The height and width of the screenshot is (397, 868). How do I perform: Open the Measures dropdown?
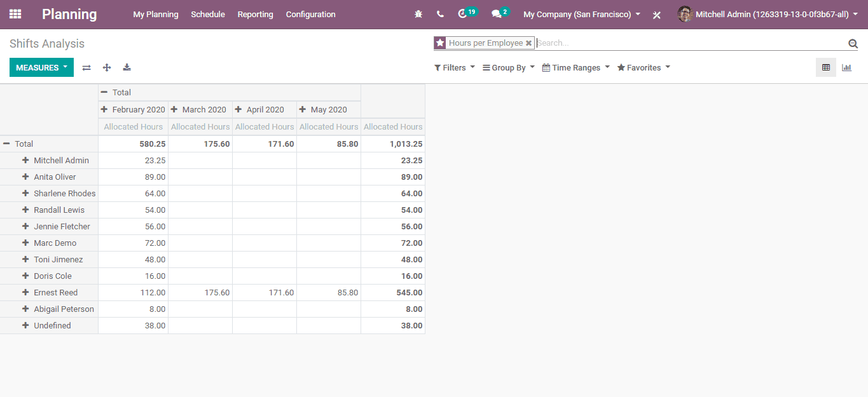pyautogui.click(x=41, y=67)
